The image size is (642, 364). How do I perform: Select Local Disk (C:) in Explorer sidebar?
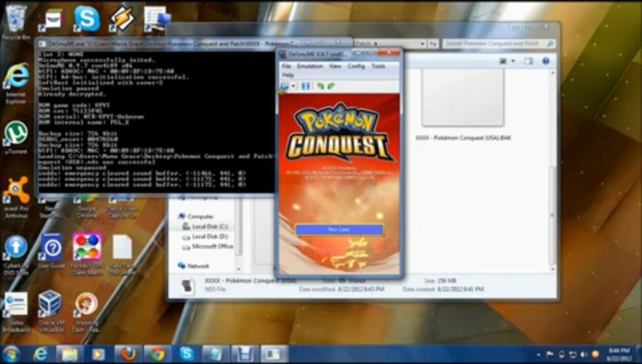[x=206, y=226]
